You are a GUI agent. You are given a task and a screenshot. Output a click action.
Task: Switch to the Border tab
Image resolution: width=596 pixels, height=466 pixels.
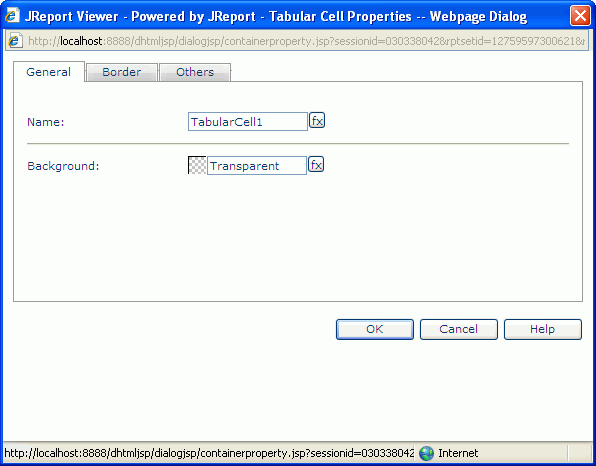[122, 72]
